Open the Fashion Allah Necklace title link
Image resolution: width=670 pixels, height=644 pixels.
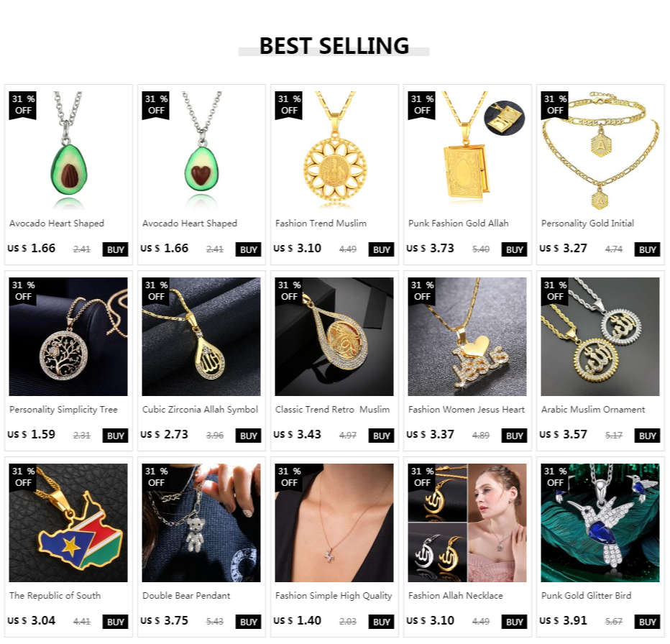tap(456, 596)
